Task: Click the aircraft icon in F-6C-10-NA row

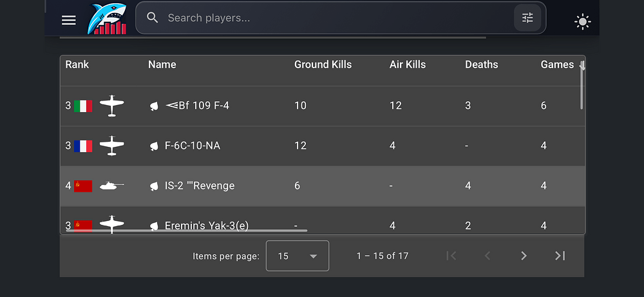Action: pos(112,146)
